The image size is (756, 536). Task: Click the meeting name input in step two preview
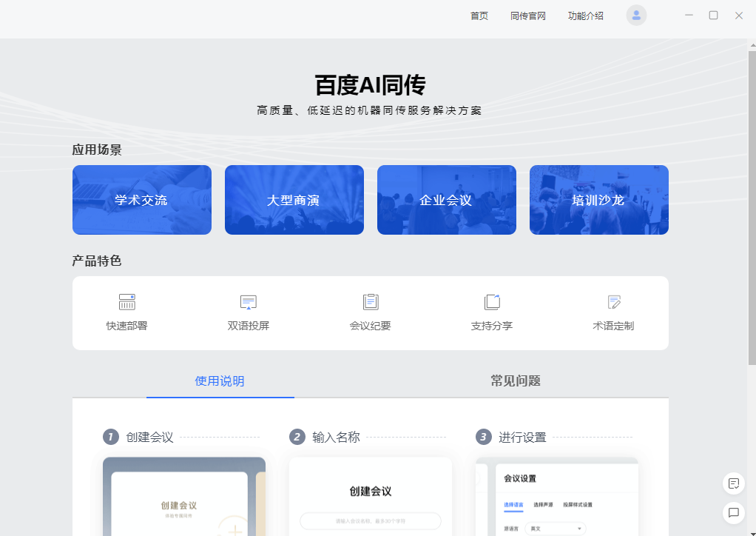371,521
